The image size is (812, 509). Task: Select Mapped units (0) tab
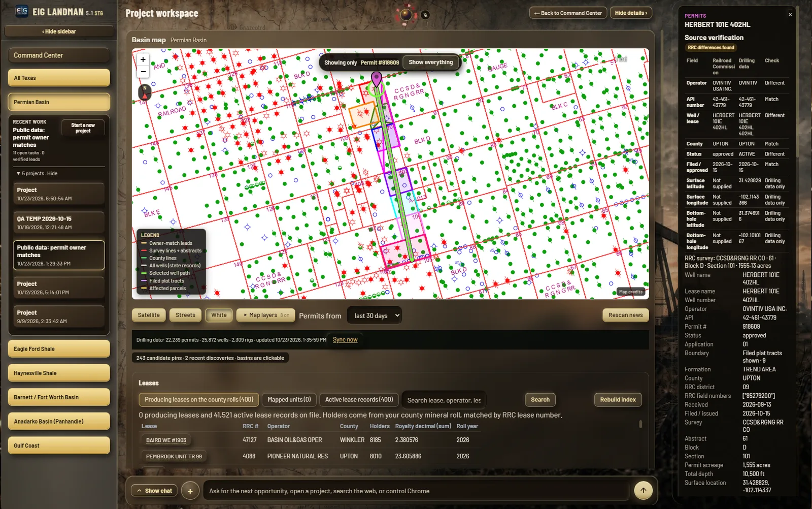[289, 400]
